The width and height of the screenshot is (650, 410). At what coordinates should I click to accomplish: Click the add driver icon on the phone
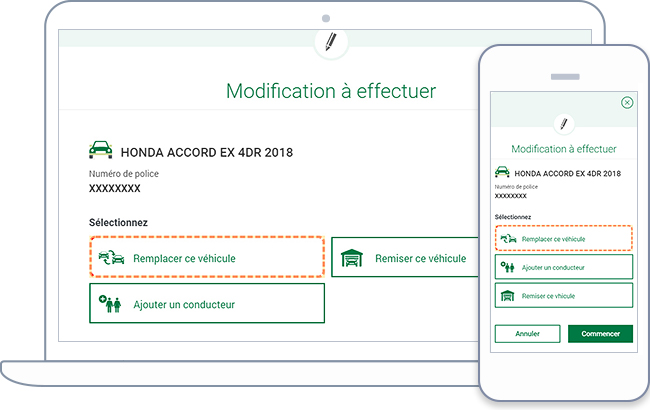507,267
